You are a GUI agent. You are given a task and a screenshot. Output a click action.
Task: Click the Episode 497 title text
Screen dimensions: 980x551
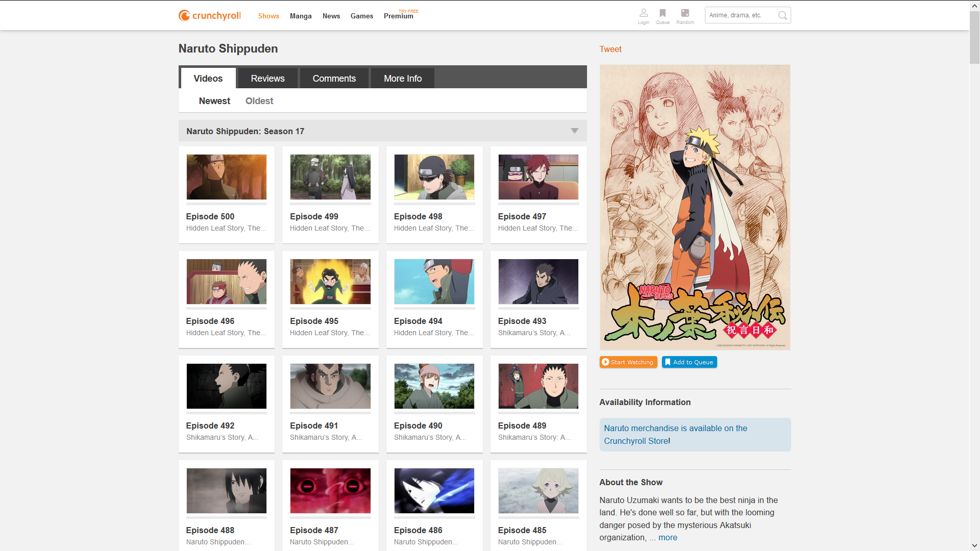click(x=522, y=216)
